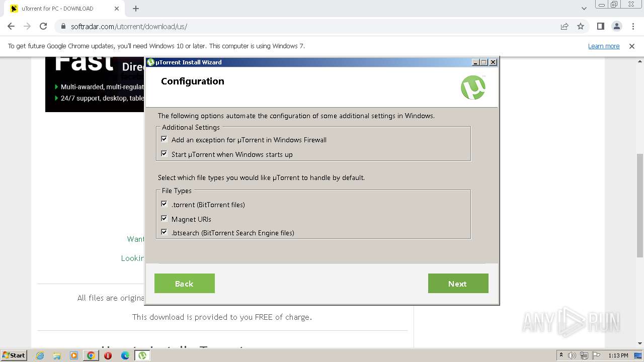644x362 pixels.
Task: Open a new Chrome tab
Action: tap(136, 9)
